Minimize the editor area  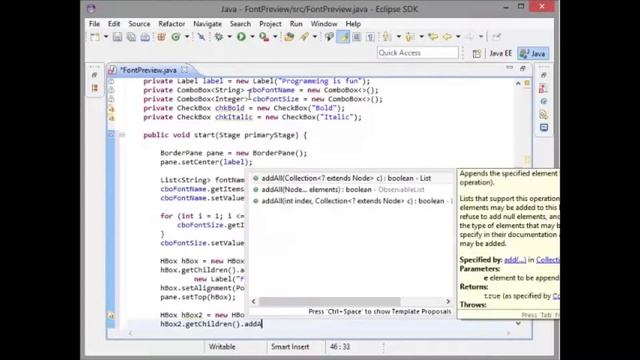click(509, 68)
